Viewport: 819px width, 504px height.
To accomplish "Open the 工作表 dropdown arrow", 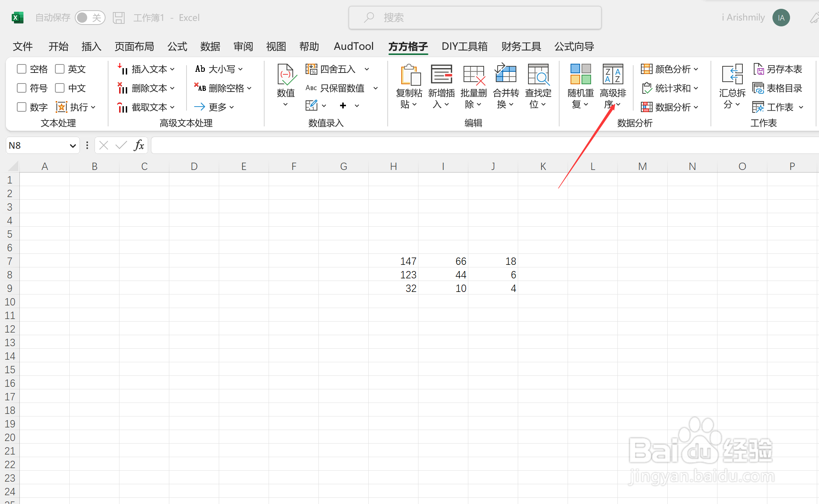I will [802, 107].
